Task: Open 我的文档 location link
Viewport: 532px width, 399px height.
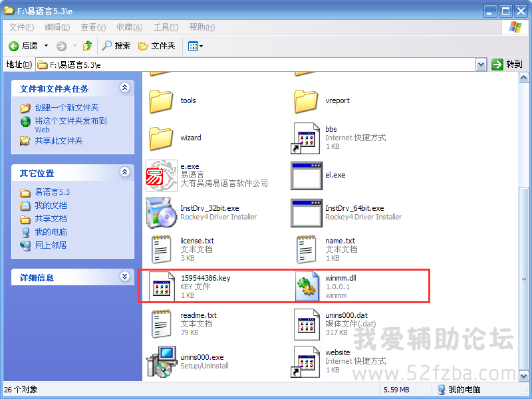Action: click(51, 205)
